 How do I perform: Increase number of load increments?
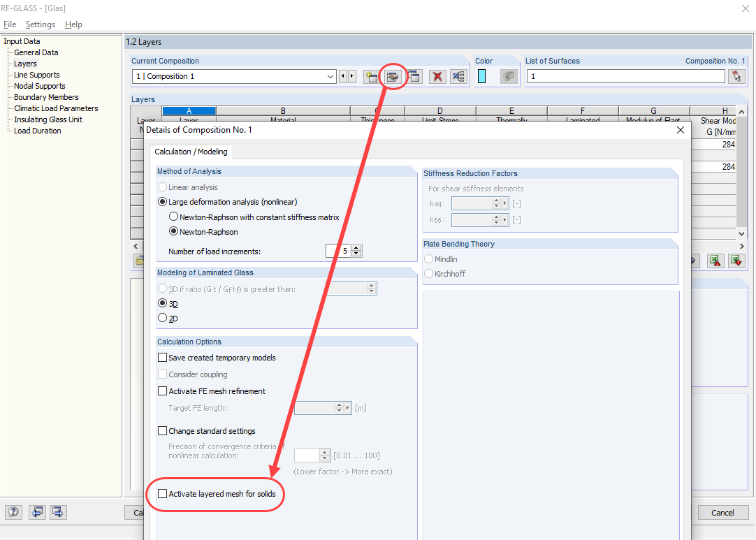[x=356, y=248]
